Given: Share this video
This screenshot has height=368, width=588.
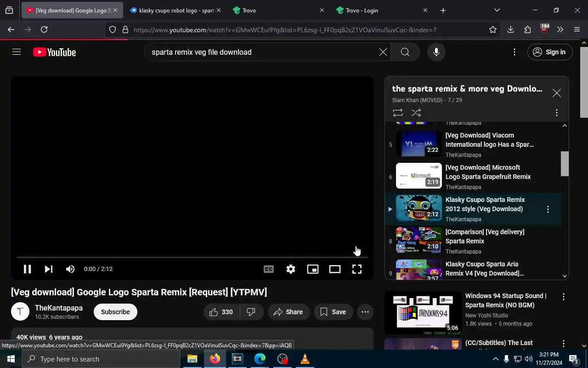Looking at the screenshot, I should coord(288,312).
